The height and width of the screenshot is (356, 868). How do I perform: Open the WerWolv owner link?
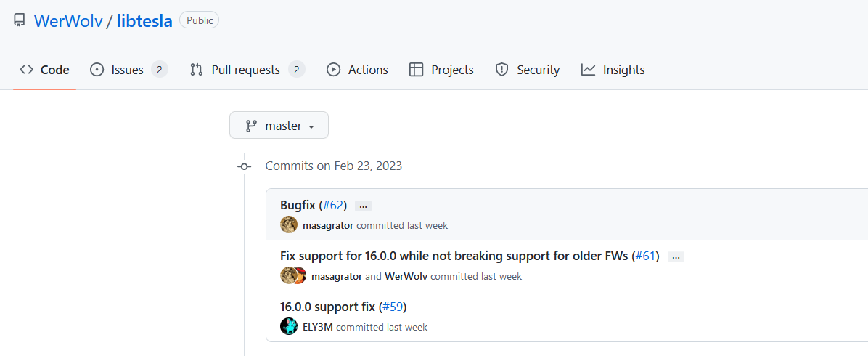point(68,21)
